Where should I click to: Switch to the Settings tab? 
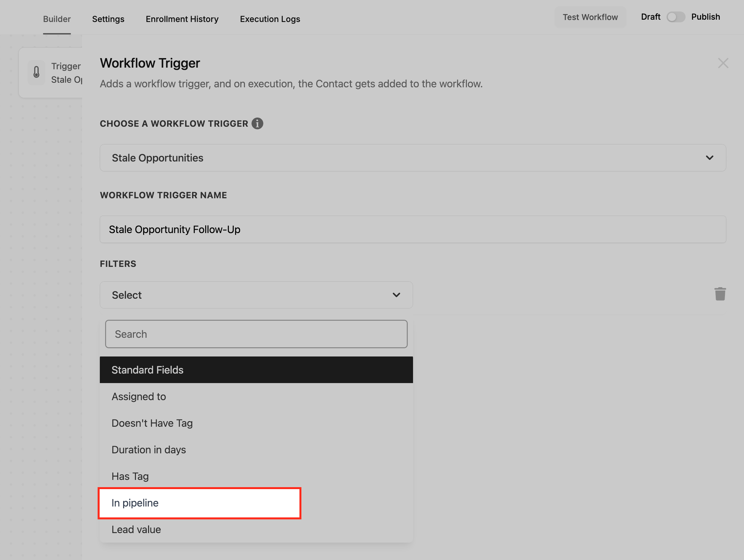pos(108,19)
